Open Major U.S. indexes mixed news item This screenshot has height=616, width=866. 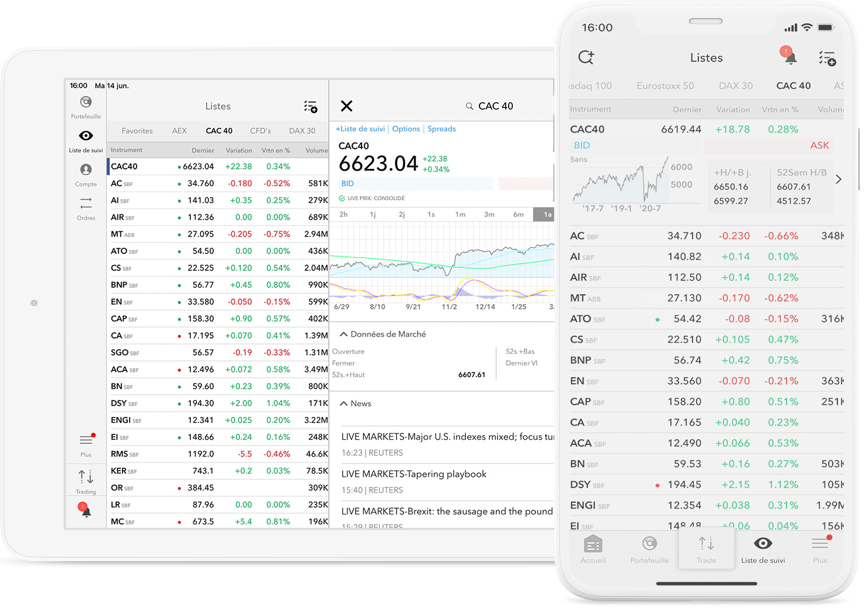pos(447,444)
